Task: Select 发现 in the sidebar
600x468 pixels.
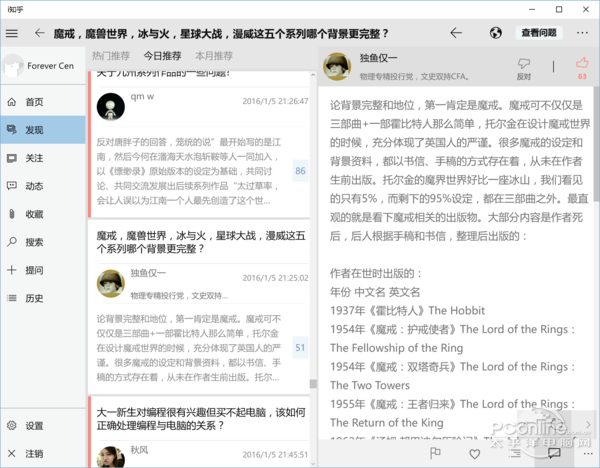Action: click(43, 130)
